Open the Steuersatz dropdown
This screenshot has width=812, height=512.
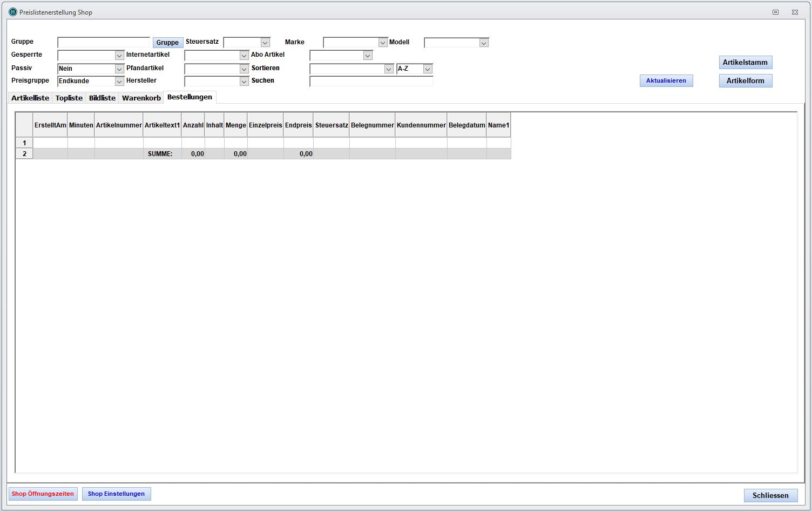(x=265, y=43)
